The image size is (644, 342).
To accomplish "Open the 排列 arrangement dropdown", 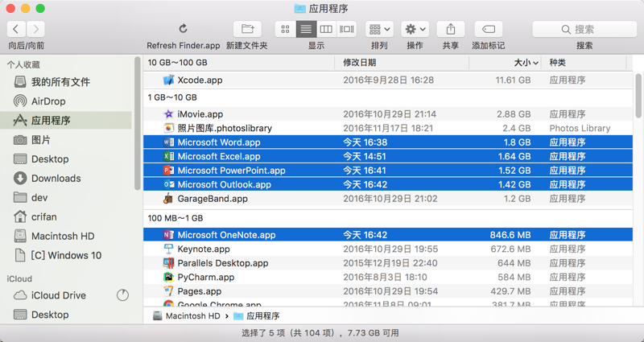I will pyautogui.click(x=379, y=29).
